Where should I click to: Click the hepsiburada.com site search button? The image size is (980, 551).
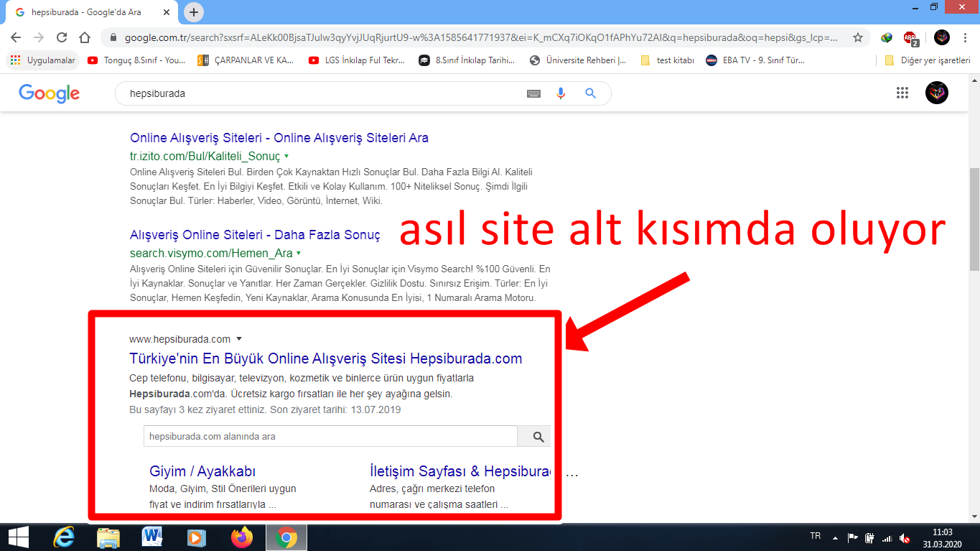[535, 436]
